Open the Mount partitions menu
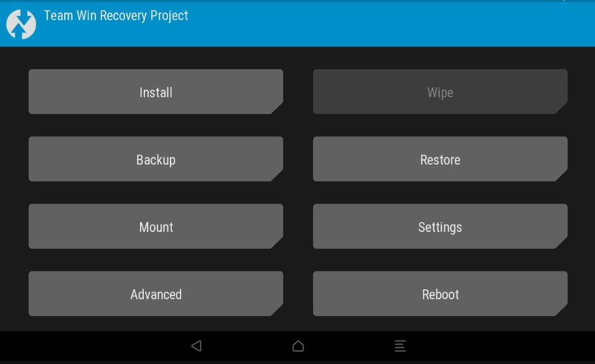The height and width of the screenshot is (364, 595). point(156,226)
